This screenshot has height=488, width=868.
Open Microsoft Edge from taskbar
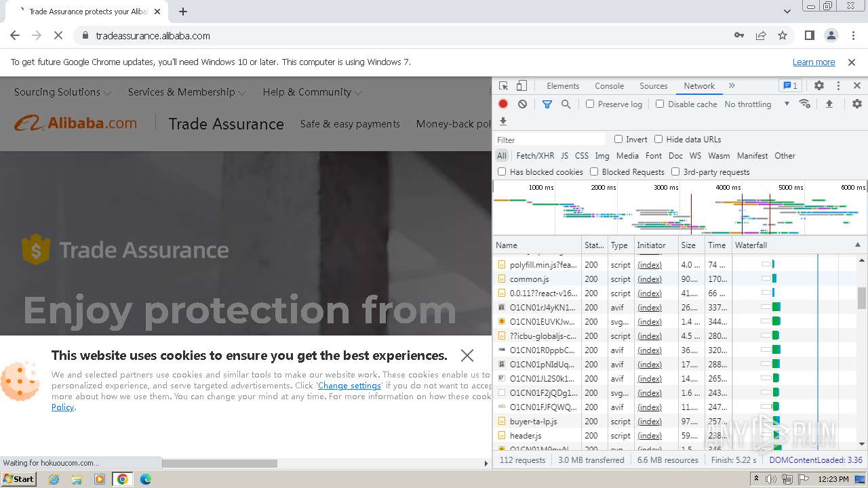pos(146,479)
